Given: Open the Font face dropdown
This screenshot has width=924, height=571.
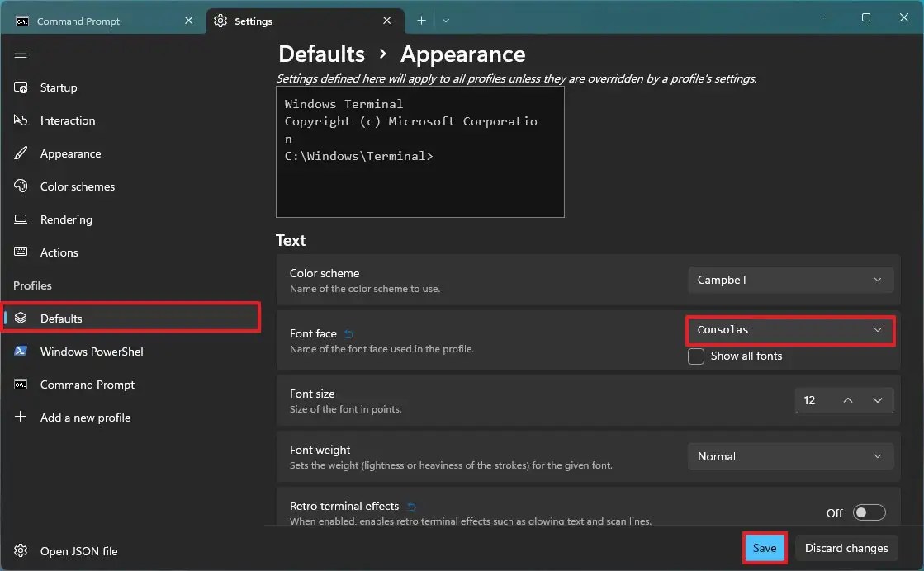Looking at the screenshot, I should (x=789, y=330).
